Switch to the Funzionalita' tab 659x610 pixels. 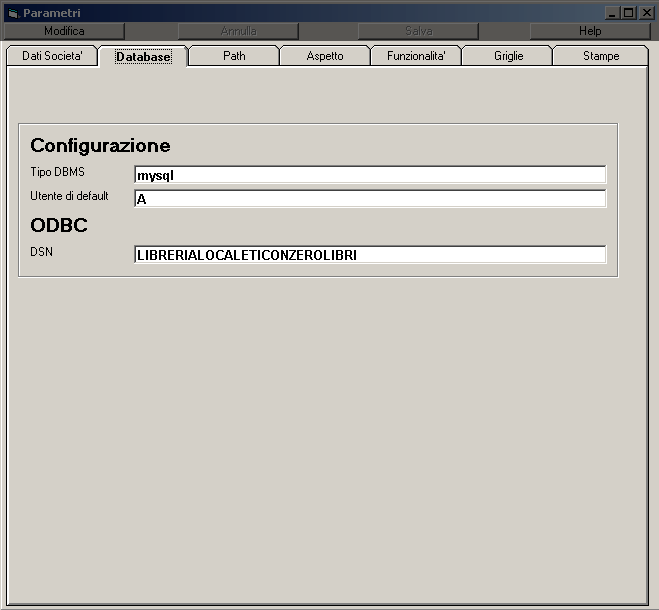click(x=416, y=56)
